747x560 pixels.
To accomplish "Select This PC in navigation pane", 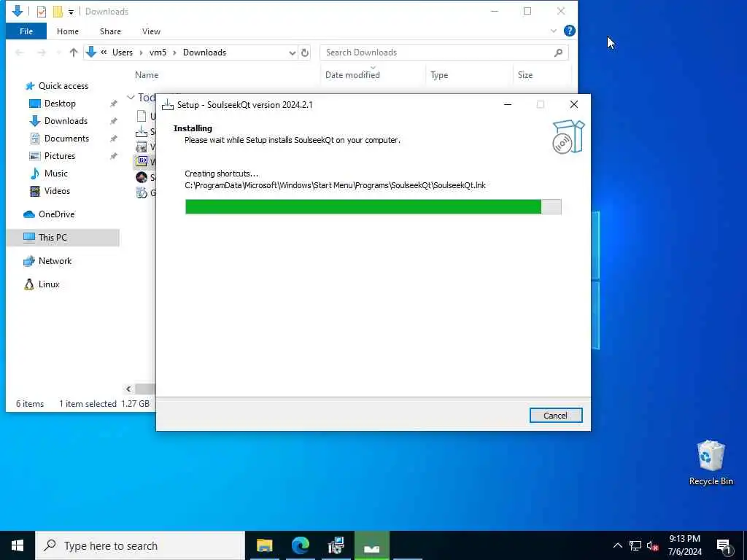I will coord(63,237).
